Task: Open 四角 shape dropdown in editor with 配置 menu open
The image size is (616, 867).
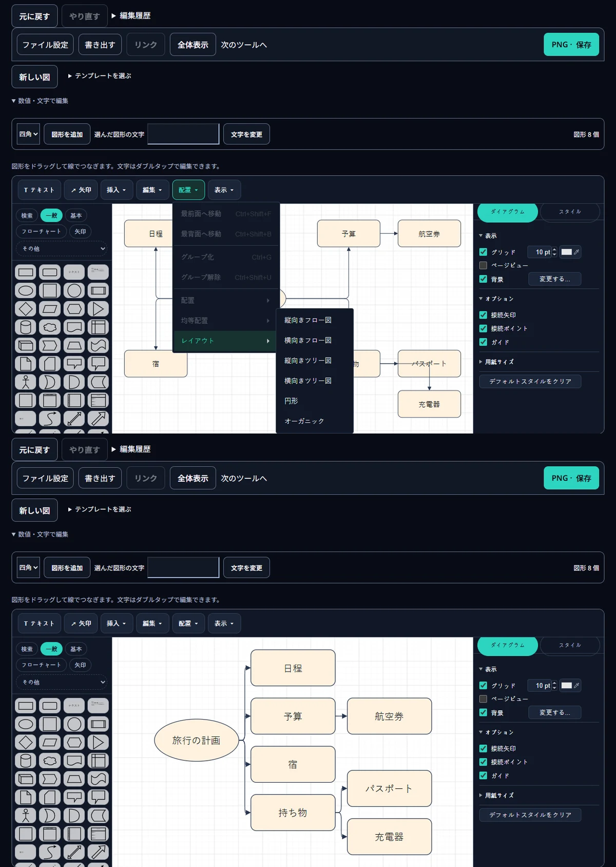Action: pyautogui.click(x=28, y=134)
